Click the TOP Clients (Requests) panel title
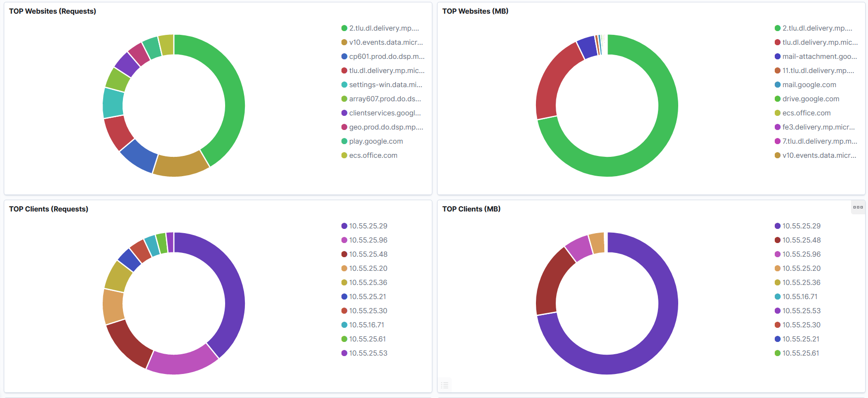Viewport: 868px width, 398px height. click(49, 209)
